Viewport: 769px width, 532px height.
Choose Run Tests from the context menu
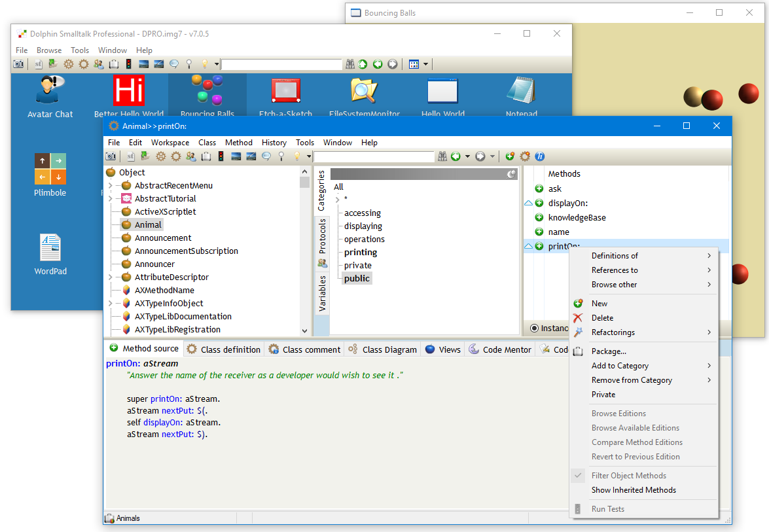[x=608, y=508]
